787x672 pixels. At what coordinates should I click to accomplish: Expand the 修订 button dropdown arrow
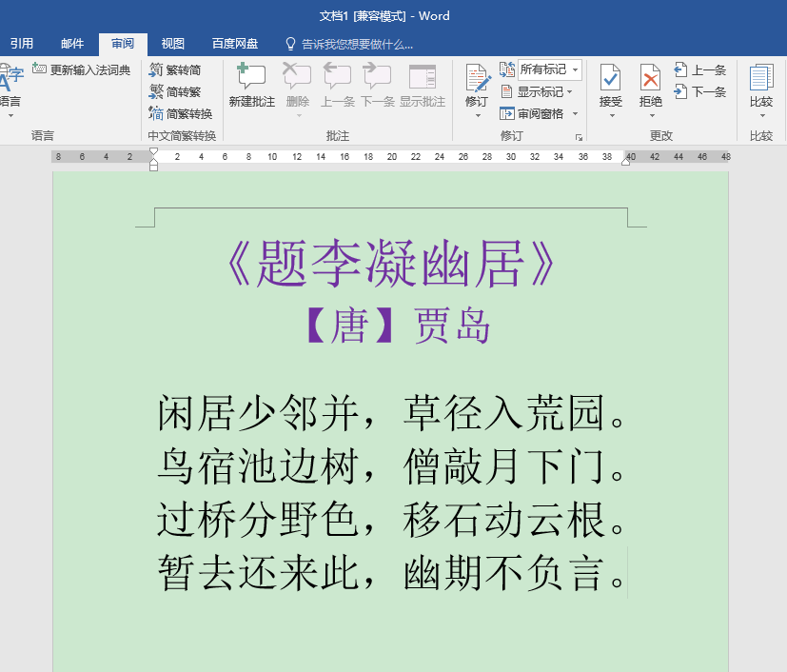(478, 116)
